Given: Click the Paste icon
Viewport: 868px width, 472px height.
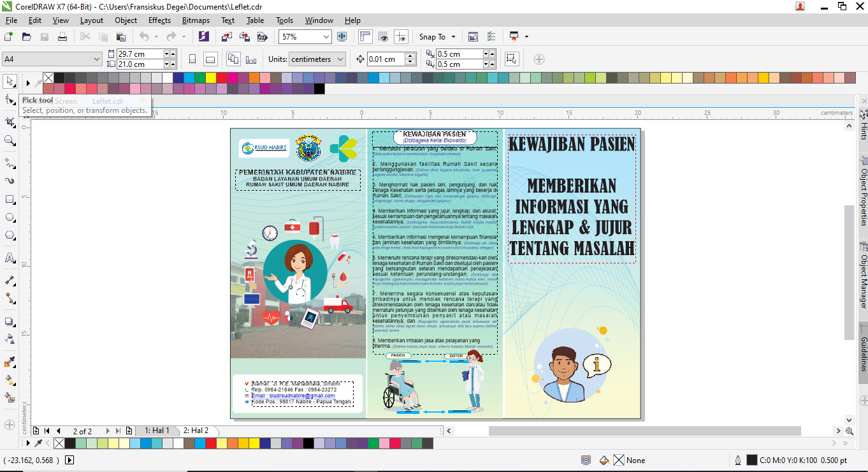Looking at the screenshot, I should tap(120, 37).
